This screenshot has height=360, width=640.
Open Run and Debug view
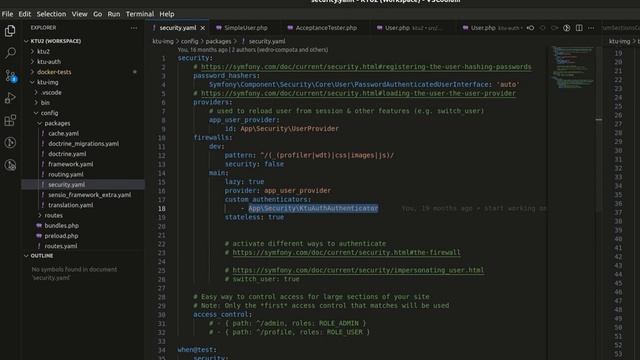click(x=10, y=98)
